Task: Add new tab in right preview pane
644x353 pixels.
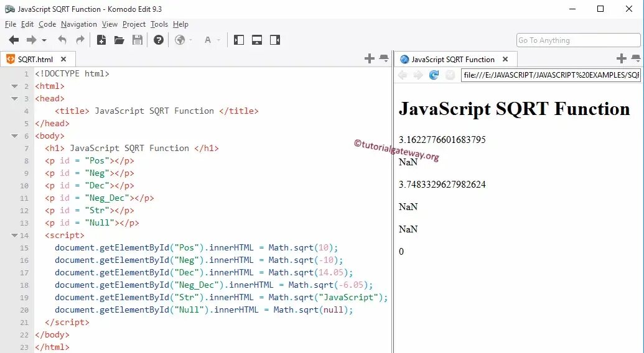Action: [x=622, y=59]
